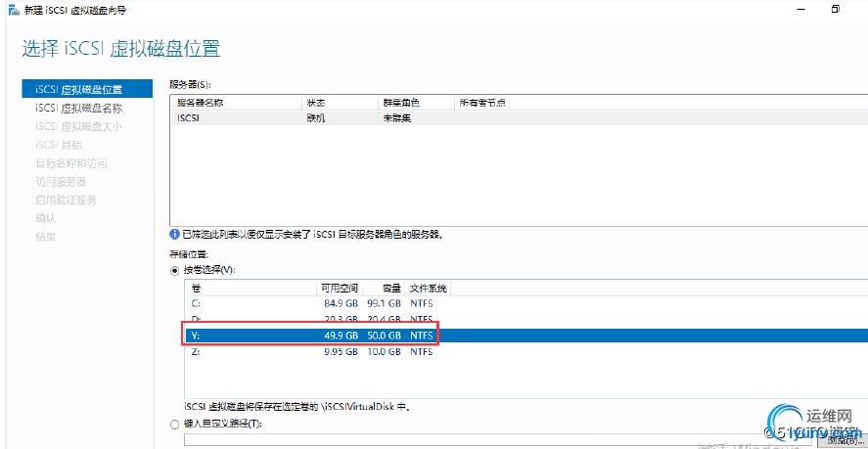The width and height of the screenshot is (868, 449).
Task: Maximize the wizard window
Action: pos(836,9)
